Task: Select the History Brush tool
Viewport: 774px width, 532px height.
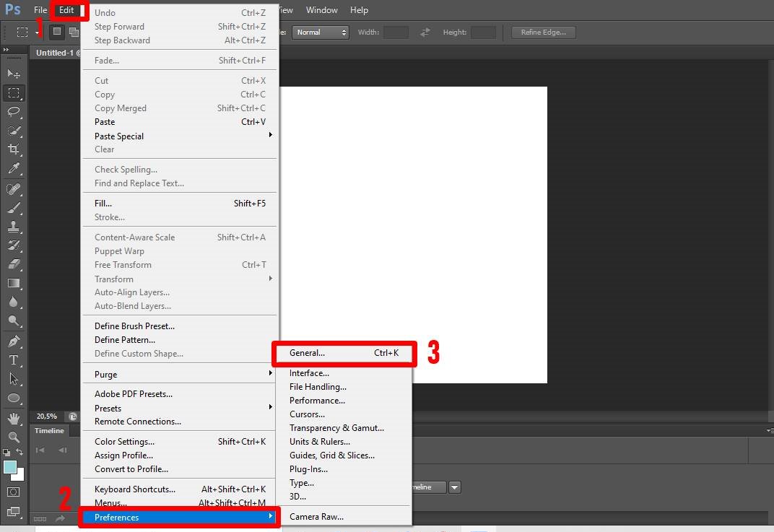Action: click(x=13, y=245)
